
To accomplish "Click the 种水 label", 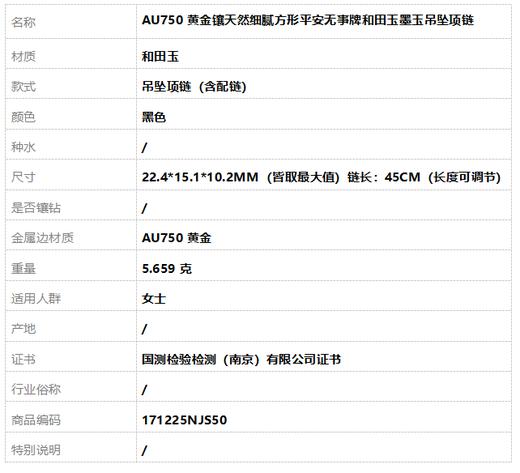I will 23,147.
